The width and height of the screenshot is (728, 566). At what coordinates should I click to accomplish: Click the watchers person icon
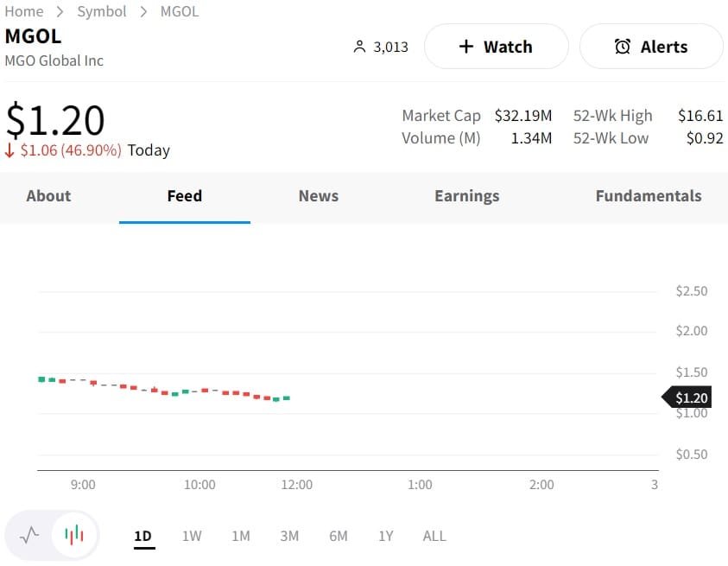point(360,47)
